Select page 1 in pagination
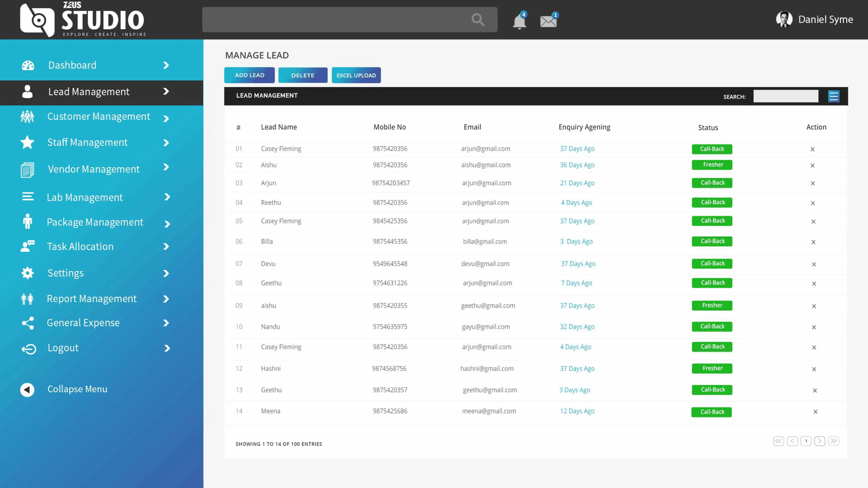868x488 pixels. click(806, 441)
